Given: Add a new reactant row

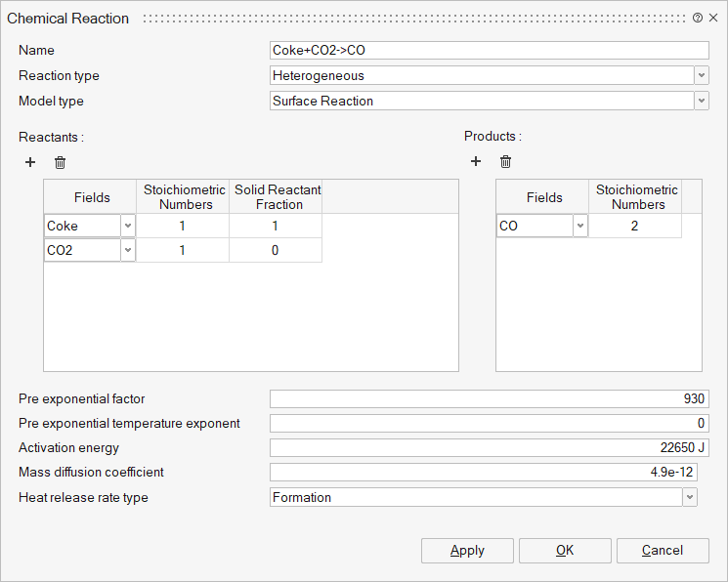Looking at the screenshot, I should pos(30,162).
